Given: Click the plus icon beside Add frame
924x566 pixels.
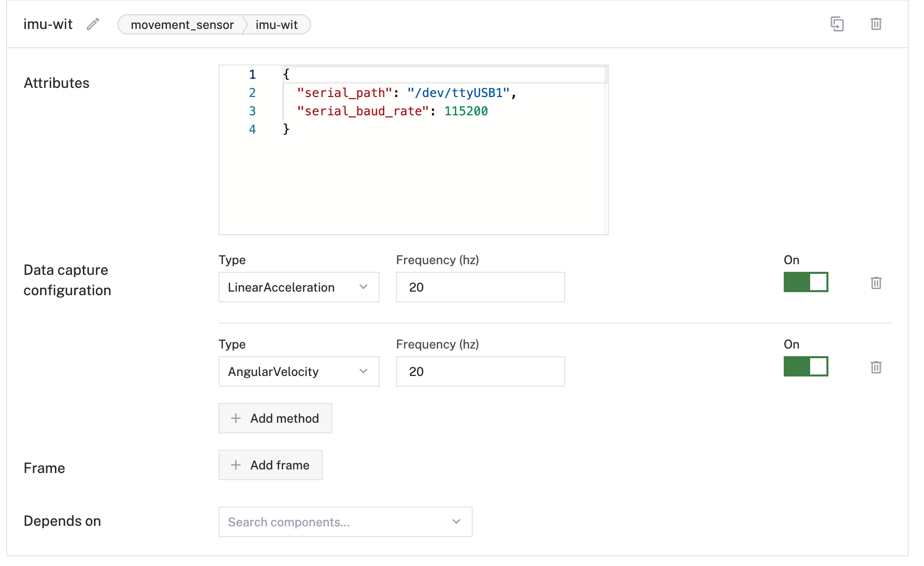Looking at the screenshot, I should [236, 465].
